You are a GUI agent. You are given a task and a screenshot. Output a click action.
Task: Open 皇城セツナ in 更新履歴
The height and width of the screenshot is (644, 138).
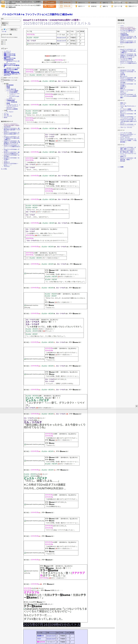(123, 157)
